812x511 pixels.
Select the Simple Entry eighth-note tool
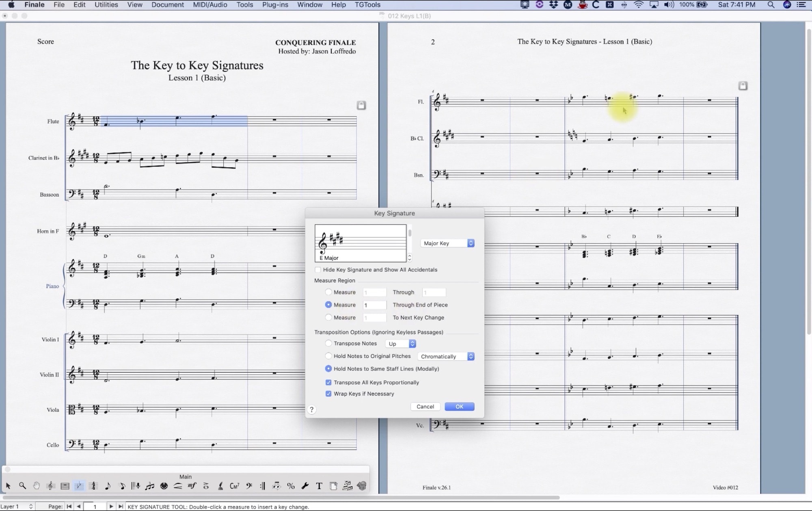(108, 486)
